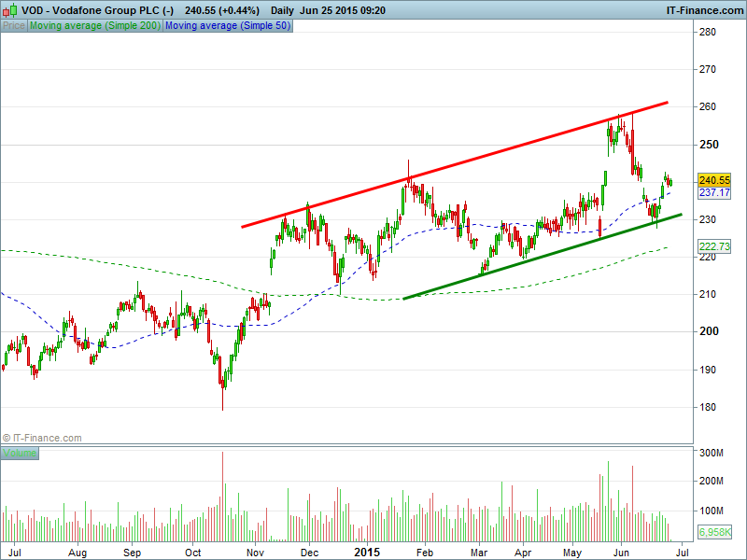Image resolution: width=747 pixels, height=560 pixels.
Task: Click the tallest October volume bar
Action: click(223, 497)
